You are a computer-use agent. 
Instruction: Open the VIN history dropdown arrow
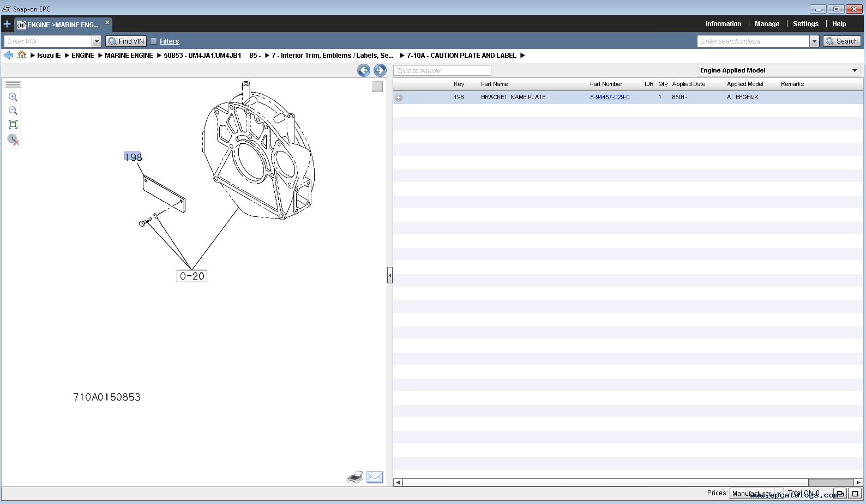97,41
